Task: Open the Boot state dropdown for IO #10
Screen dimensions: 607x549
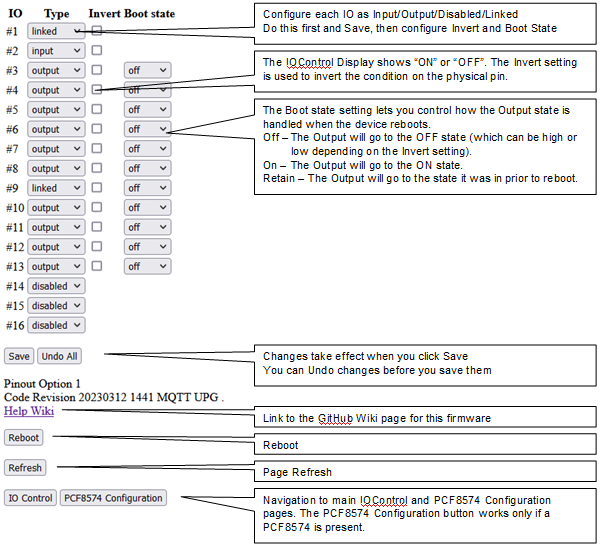Action: tap(147, 208)
